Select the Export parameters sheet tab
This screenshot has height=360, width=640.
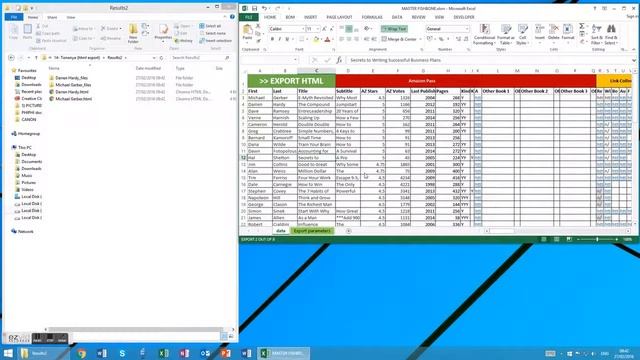coord(312,231)
